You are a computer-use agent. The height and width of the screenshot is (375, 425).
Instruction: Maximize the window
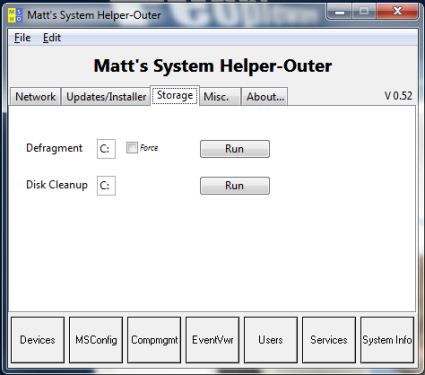click(x=364, y=12)
